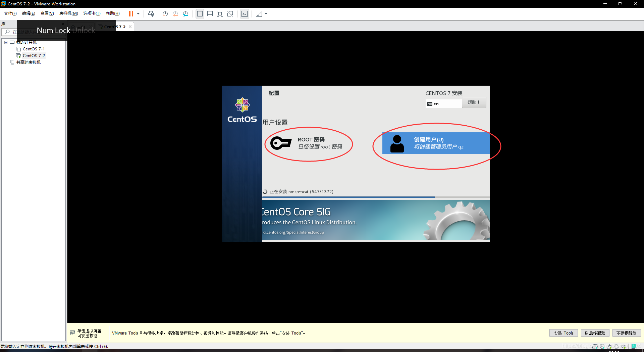Switch to Unity mode icon

point(230,14)
